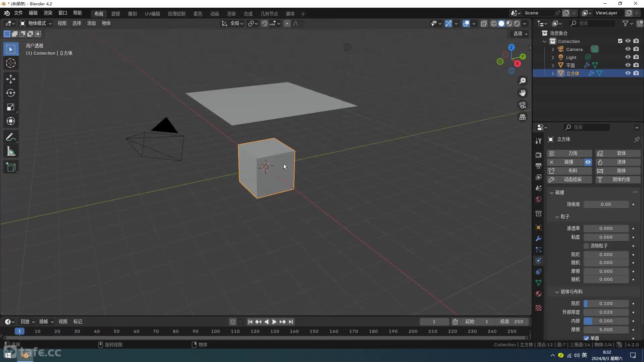Toggle camera view icon in viewport
The image size is (644, 362).
tap(523, 105)
